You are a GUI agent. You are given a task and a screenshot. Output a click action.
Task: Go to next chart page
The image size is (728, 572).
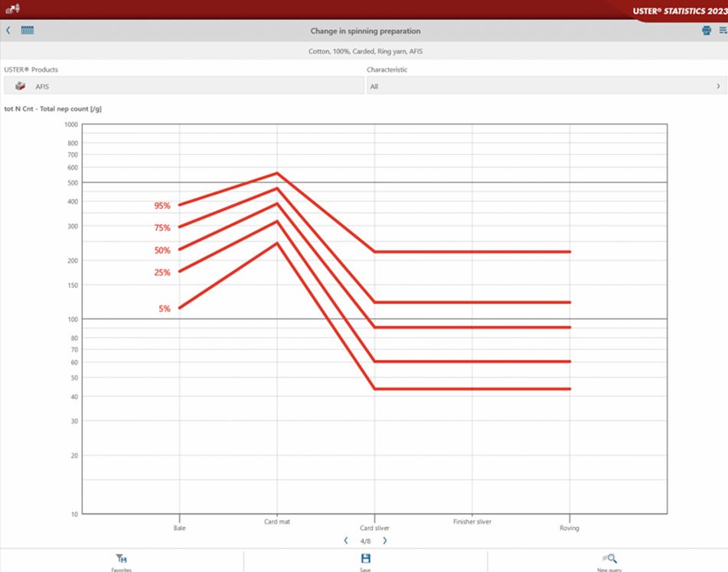[384, 541]
